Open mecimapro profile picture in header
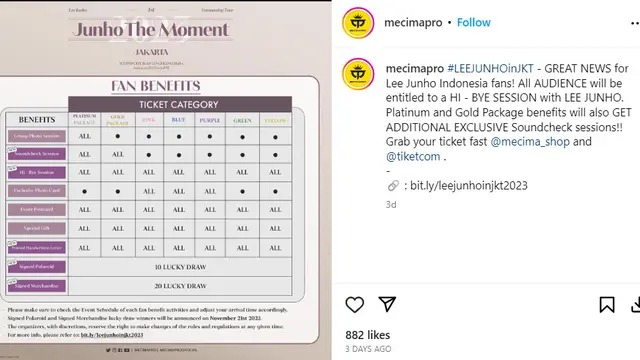640x360 pixels. click(358, 23)
